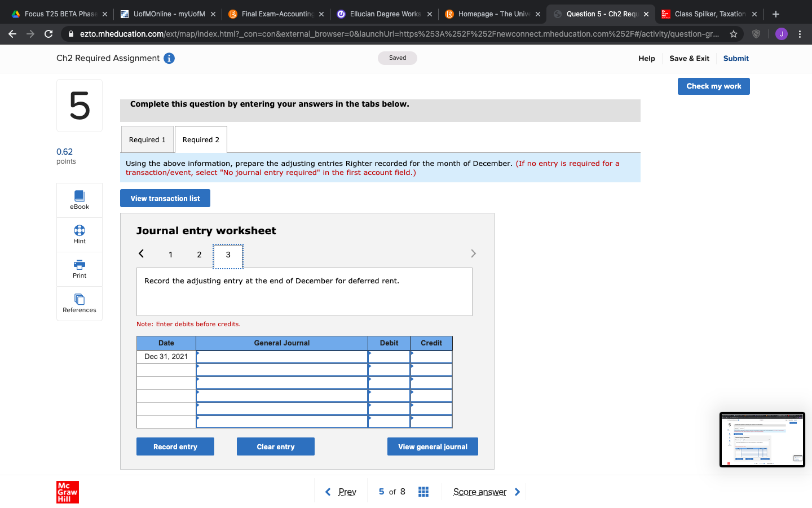Open the sixth General Journal account dropdown
The width and height of the screenshot is (812, 508).
click(x=282, y=422)
